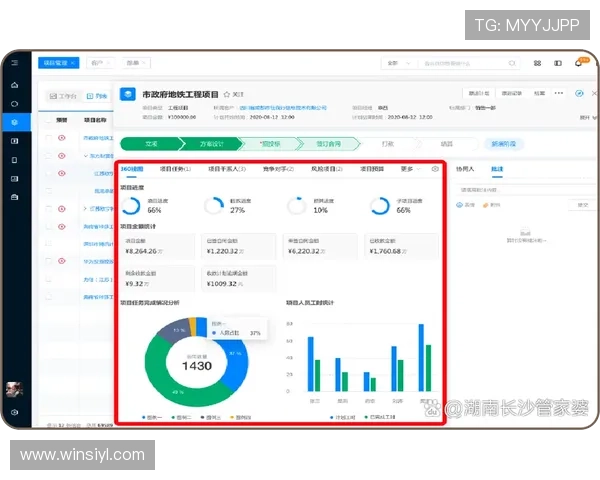Viewport: 600px width, 480px height.
Task: Click the user avatar at sidebar bottom
Action: [14, 389]
